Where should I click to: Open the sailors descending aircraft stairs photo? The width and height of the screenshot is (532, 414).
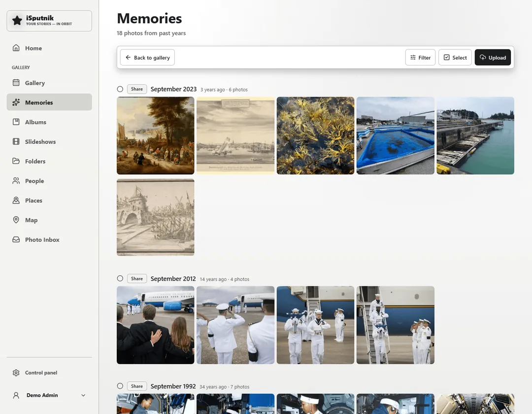click(395, 325)
